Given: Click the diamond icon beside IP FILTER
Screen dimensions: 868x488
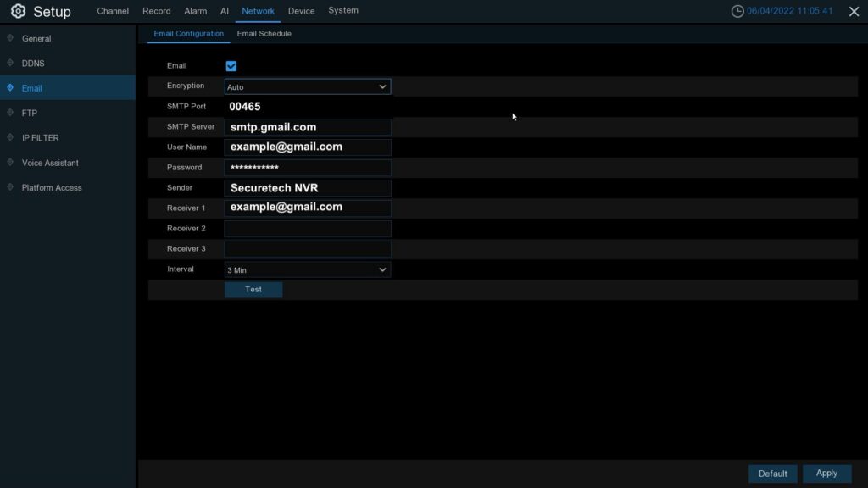Looking at the screenshot, I should 10,137.
